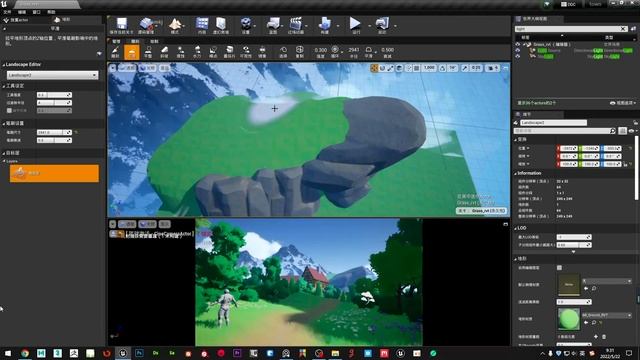Activate the rotate gizmo in upper viewport
The image size is (640, 360).
(382, 68)
